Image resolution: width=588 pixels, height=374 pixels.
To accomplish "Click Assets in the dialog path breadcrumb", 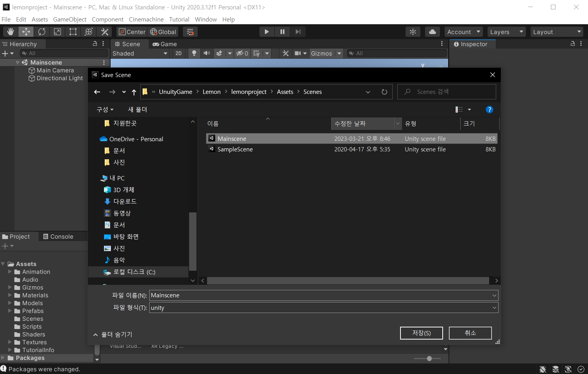I will pyautogui.click(x=285, y=92).
